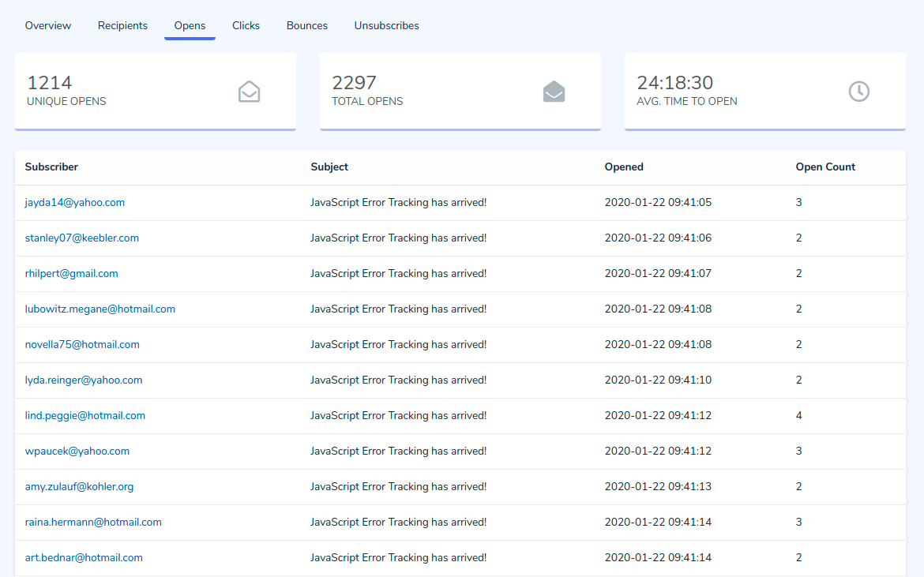Open subscriber novella75@hotmail.com
The image size is (924, 577).
[x=81, y=344]
